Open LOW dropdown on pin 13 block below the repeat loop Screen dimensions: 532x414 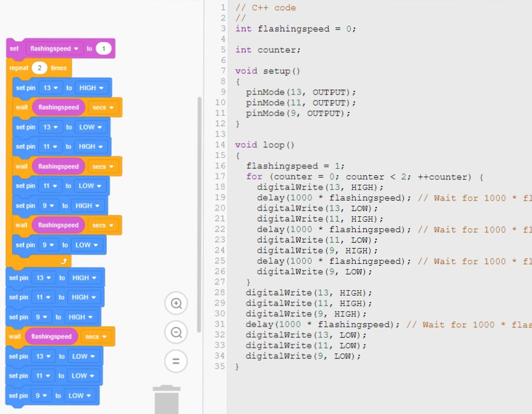(83, 357)
